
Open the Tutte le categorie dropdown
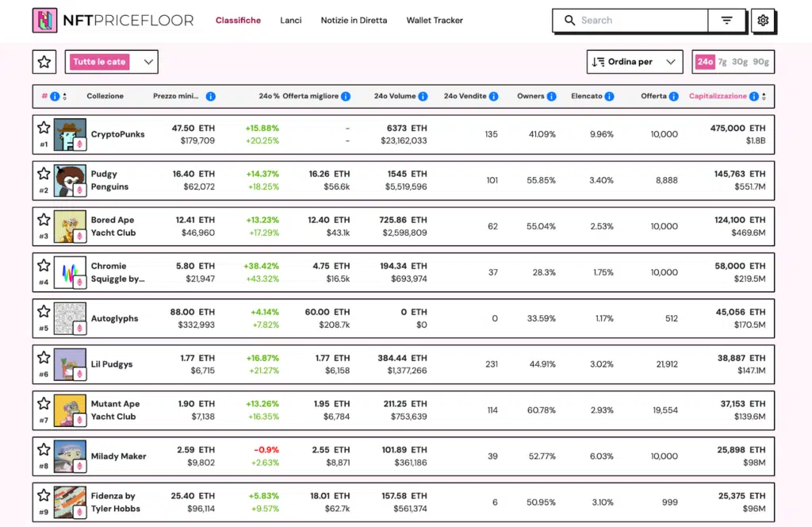tap(112, 62)
